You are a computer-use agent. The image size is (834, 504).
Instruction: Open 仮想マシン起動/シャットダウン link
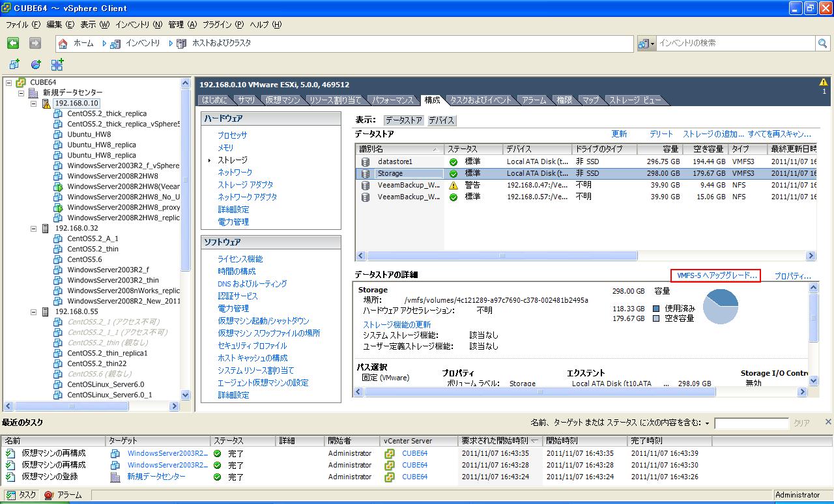click(x=264, y=321)
